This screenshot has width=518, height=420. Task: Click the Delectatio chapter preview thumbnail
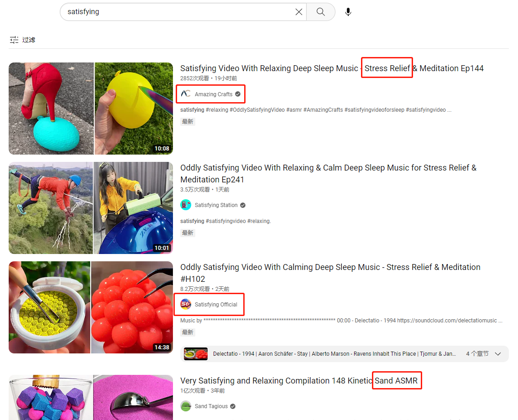point(196,354)
